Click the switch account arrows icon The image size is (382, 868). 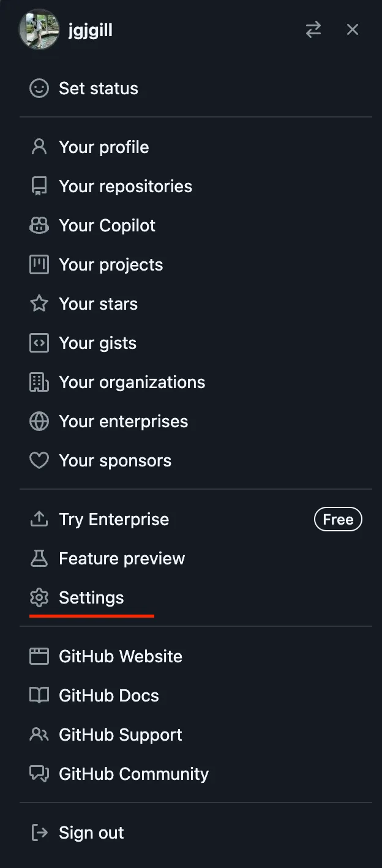click(x=313, y=29)
